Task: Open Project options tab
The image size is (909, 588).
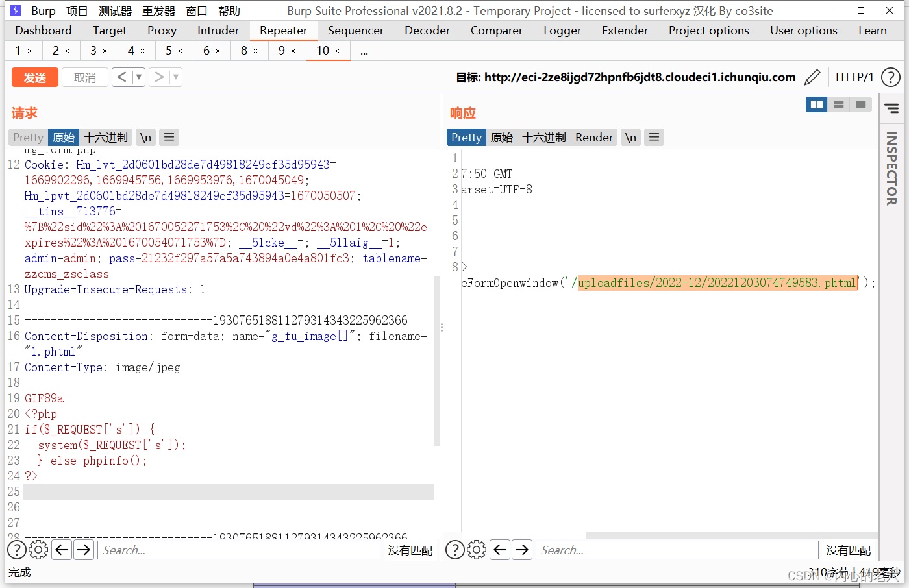Action: tap(709, 31)
